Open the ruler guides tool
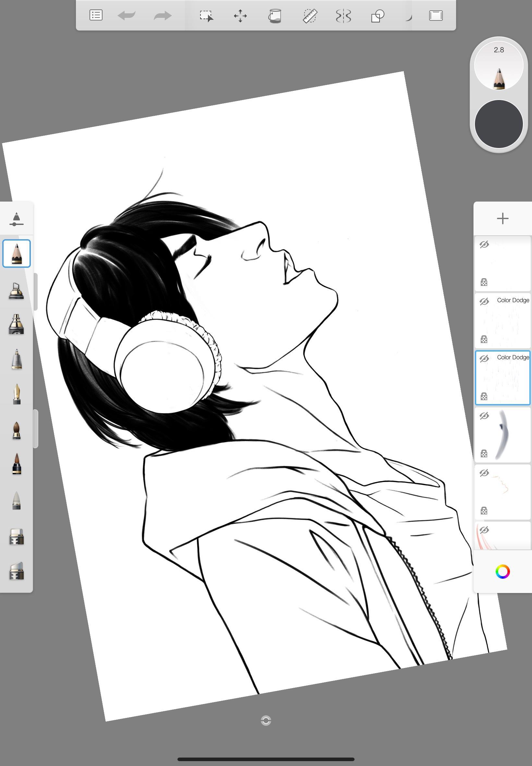This screenshot has width=532, height=766. [310, 16]
